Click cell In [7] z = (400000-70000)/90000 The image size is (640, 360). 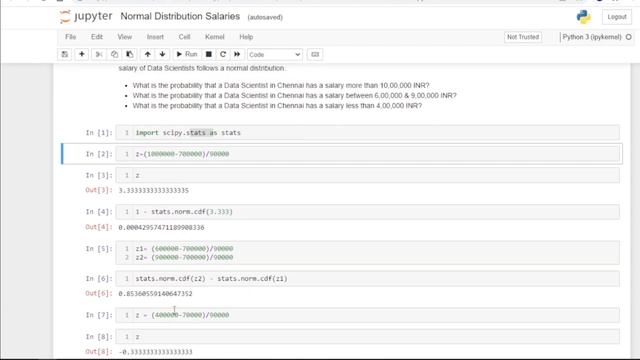[x=367, y=315]
